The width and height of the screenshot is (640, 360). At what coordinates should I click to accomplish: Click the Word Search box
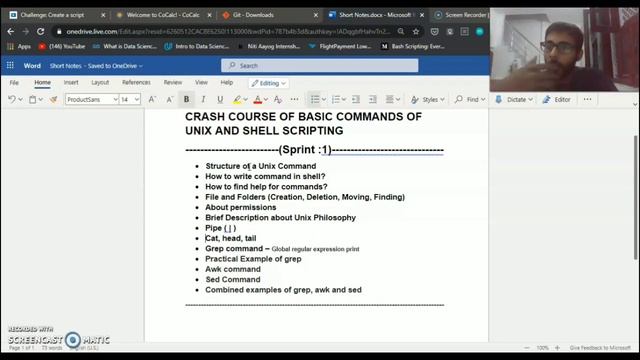point(320,65)
